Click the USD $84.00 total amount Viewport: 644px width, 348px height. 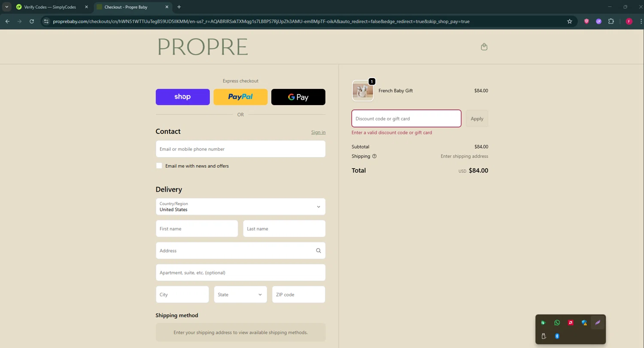pos(473,170)
